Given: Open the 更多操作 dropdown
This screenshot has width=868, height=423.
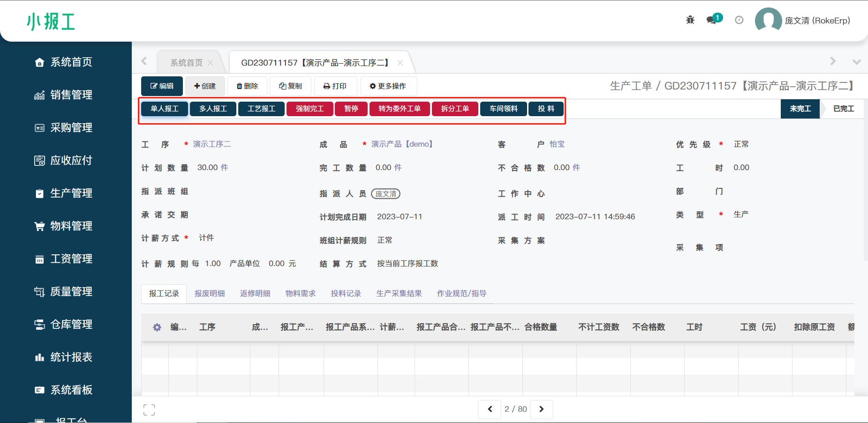Looking at the screenshot, I should [388, 86].
